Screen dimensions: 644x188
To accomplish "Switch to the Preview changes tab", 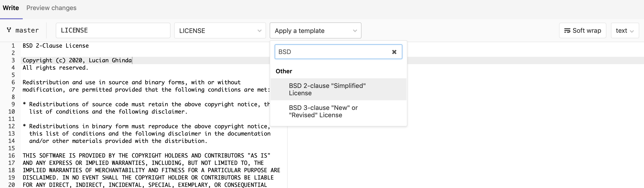I will (51, 8).
